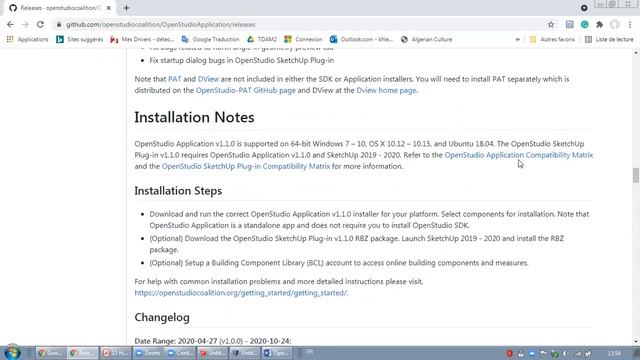Switch to the grey Untitled taskbar app
This screenshot has height=360, width=640.
(x=244, y=353)
